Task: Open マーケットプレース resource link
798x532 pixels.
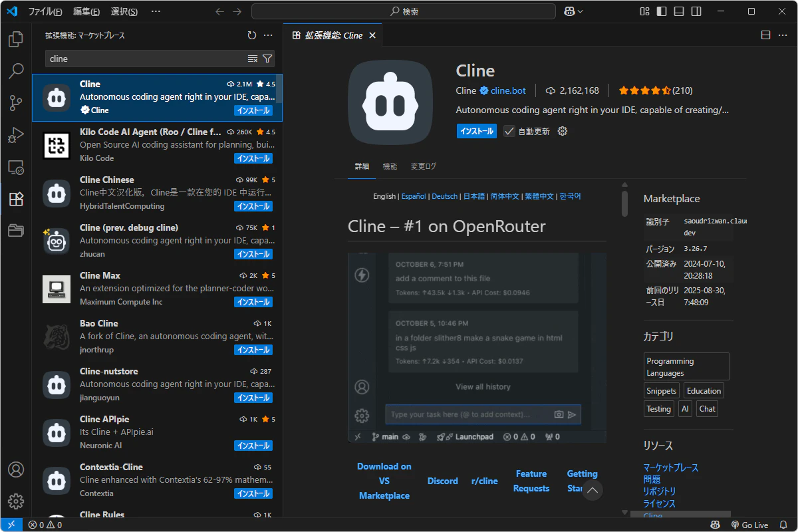Action: (671, 467)
